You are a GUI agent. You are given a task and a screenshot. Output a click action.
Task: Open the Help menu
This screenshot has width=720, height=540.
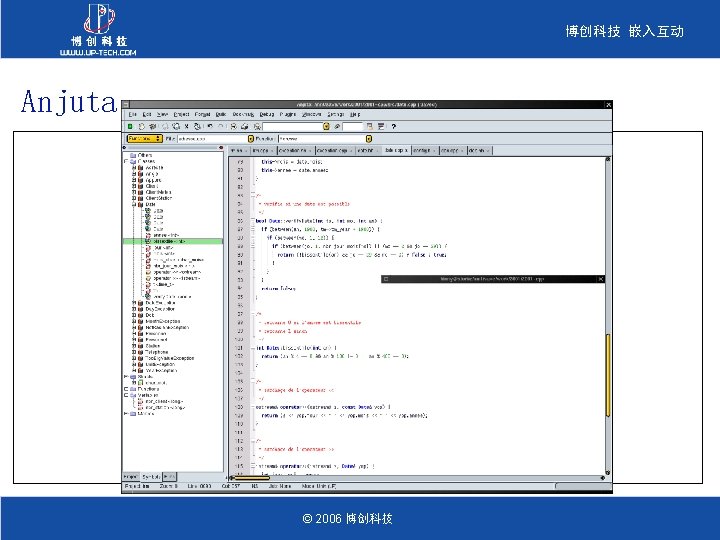355,114
